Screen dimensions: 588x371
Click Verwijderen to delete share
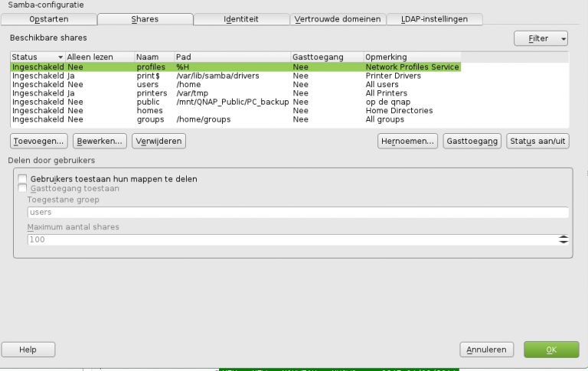(x=159, y=142)
